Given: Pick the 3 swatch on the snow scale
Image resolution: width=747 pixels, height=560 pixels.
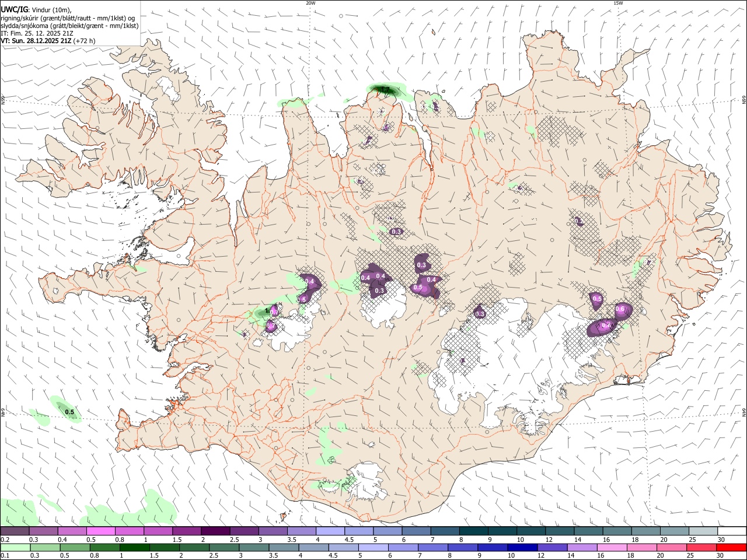Looking at the screenshot, I should [273, 531].
